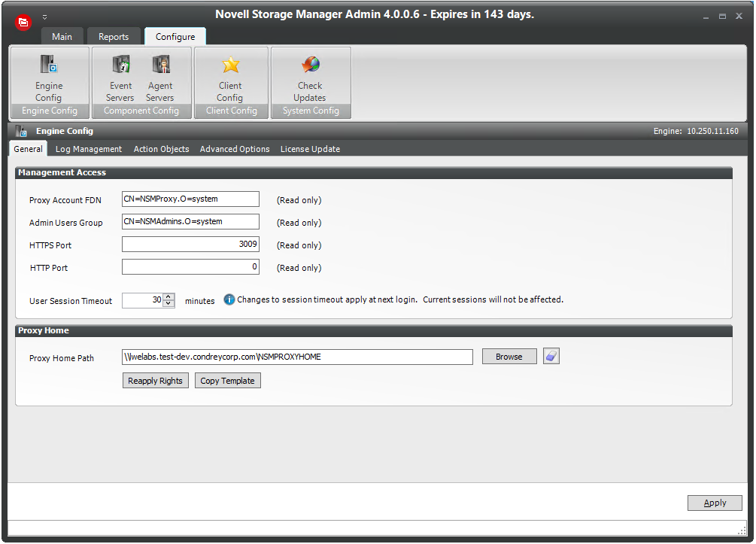Open the Advanced Options tab
Screen dimensions: 756x544
coord(235,149)
